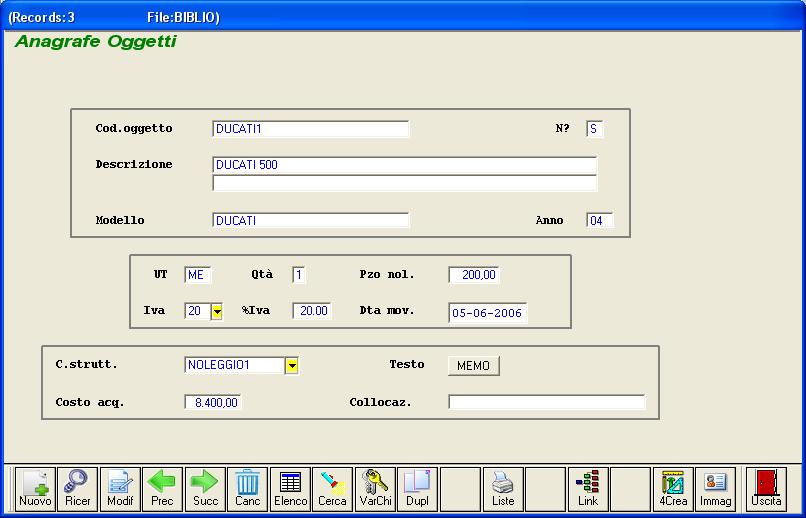Expand the C.strutt. NOLEGGIO1 dropdown arrow
806x518 pixels.
[291, 365]
